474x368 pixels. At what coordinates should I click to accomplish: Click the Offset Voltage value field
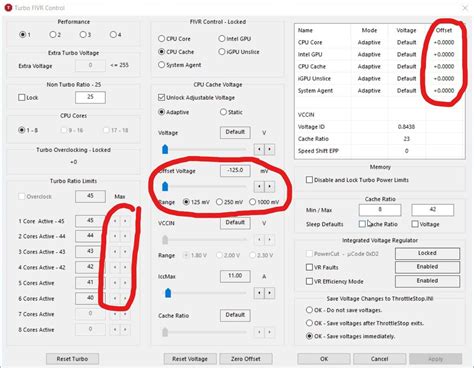[235, 170]
